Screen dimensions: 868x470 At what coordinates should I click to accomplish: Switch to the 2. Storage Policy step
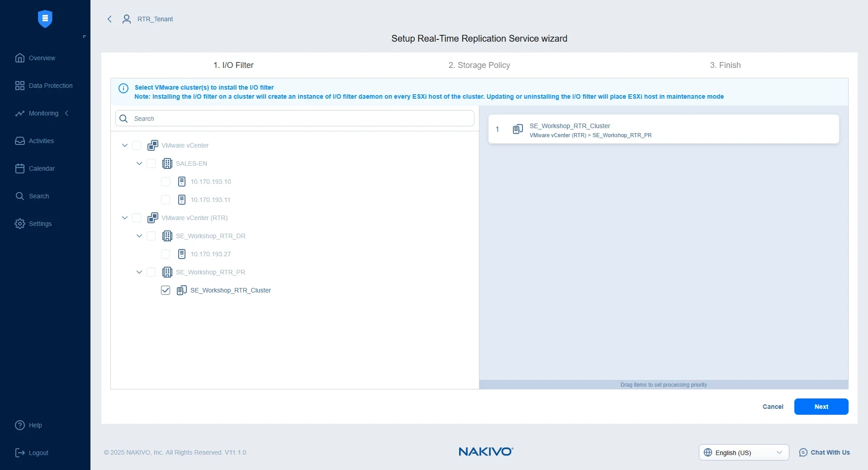479,65
